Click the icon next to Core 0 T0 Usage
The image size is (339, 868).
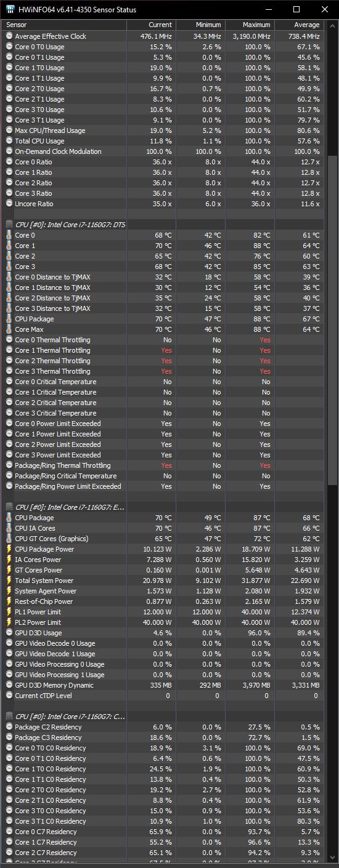click(9, 47)
